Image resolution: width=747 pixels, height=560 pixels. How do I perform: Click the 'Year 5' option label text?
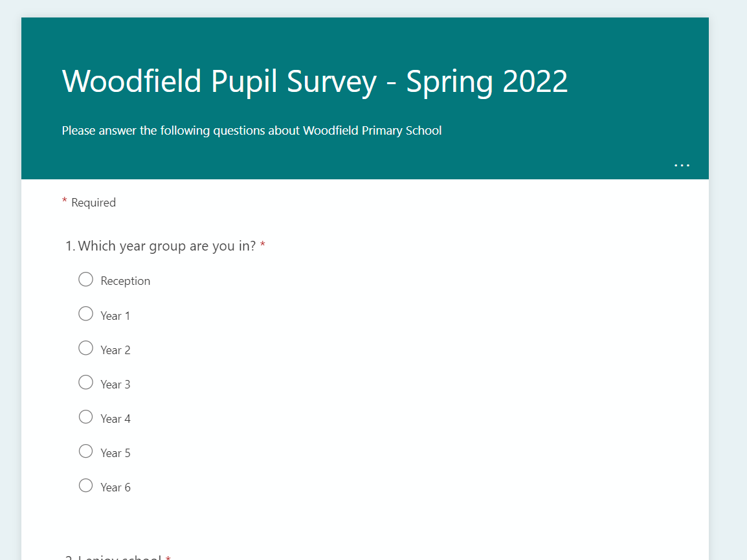[115, 453]
